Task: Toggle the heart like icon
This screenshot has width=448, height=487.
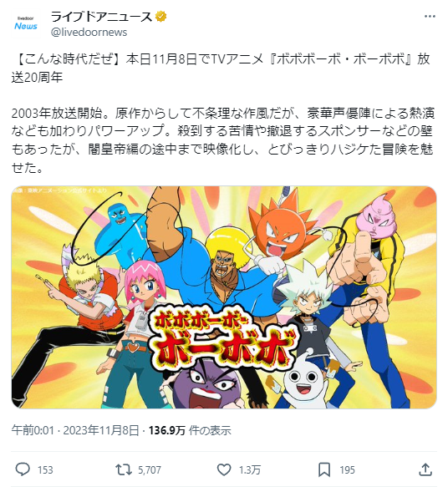Action: [223, 469]
